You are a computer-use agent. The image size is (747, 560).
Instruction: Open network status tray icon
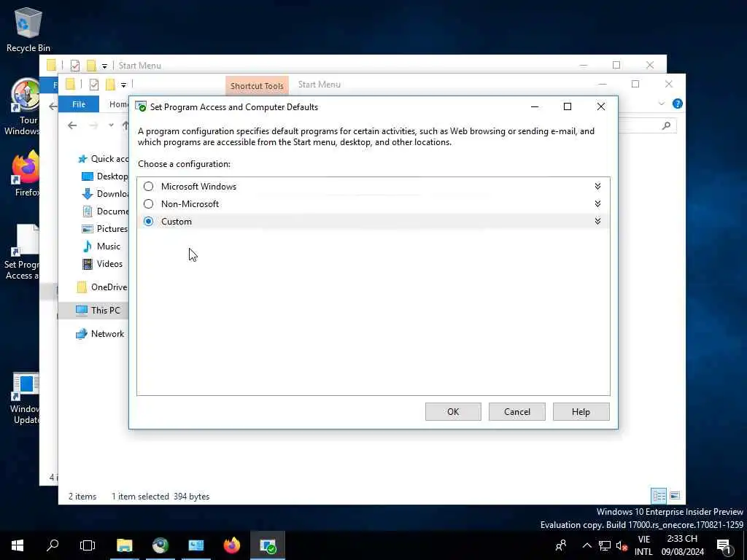(x=605, y=545)
